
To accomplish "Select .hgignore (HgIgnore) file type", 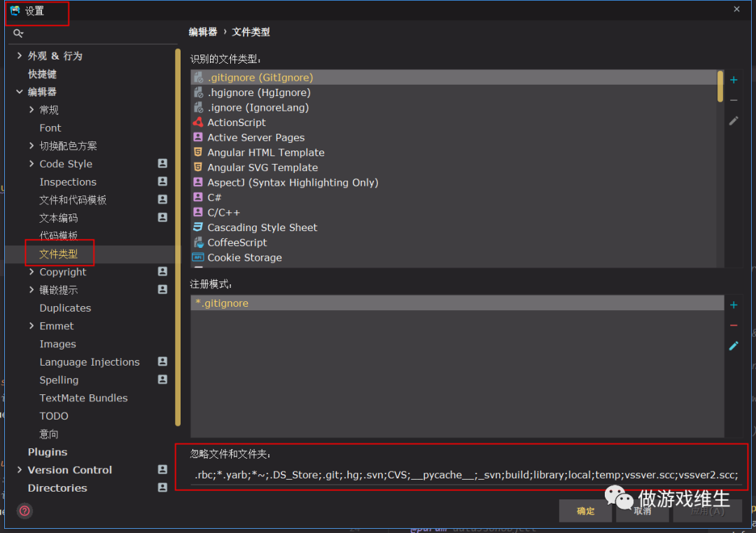I will [454, 92].
